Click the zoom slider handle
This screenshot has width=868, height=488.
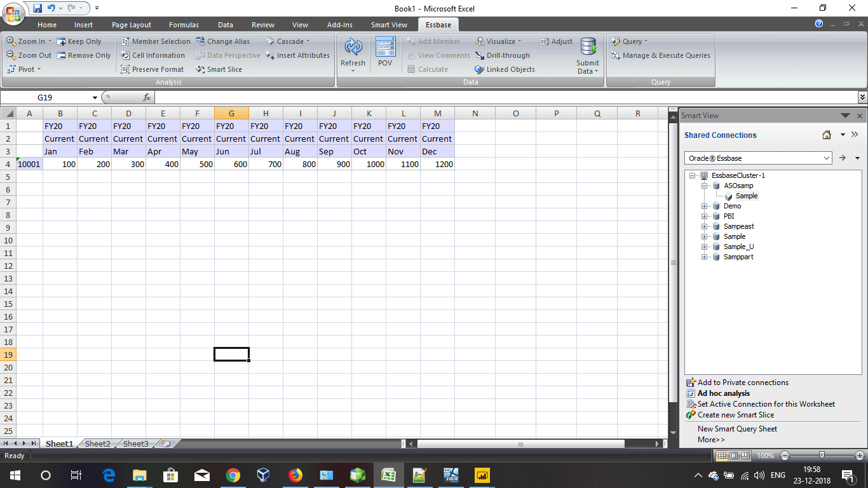click(822, 456)
